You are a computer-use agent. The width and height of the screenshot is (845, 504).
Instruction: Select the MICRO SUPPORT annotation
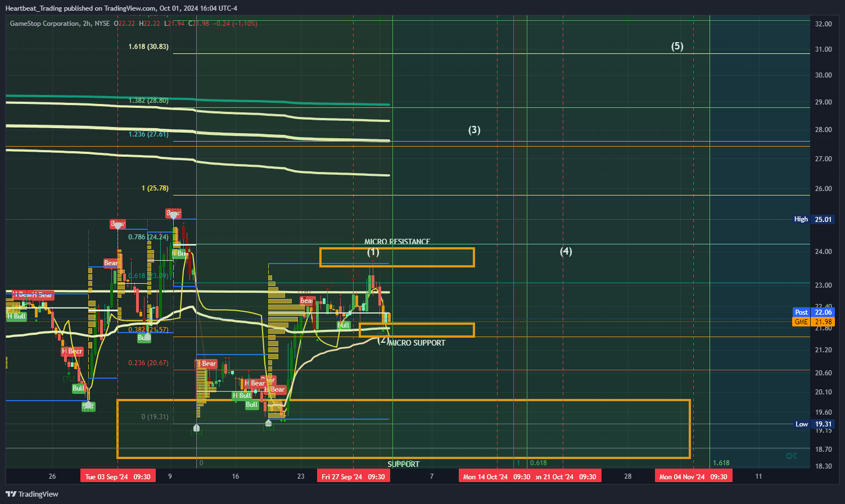click(417, 343)
